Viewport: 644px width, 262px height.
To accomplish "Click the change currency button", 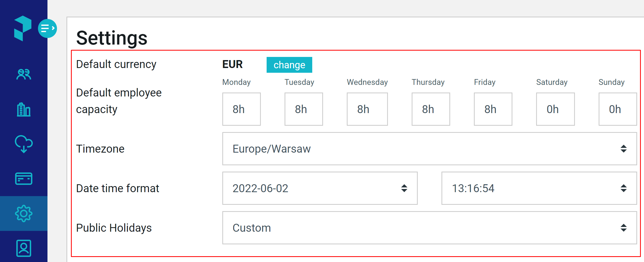I will (289, 65).
